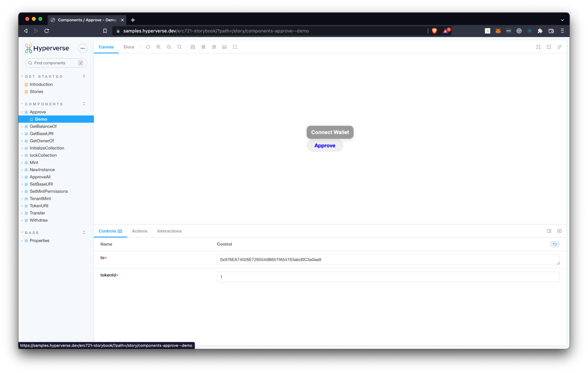
Task: Enable the outlines tool icon
Action: pos(235,47)
